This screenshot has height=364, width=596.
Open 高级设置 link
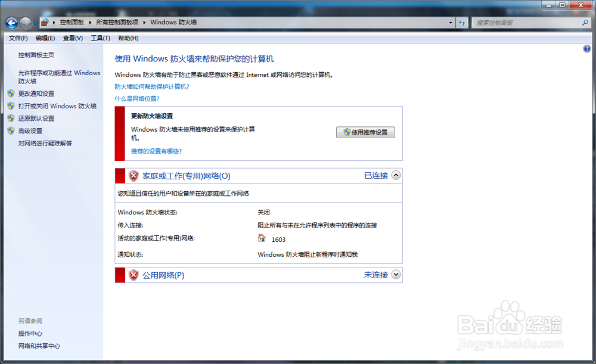tap(30, 131)
